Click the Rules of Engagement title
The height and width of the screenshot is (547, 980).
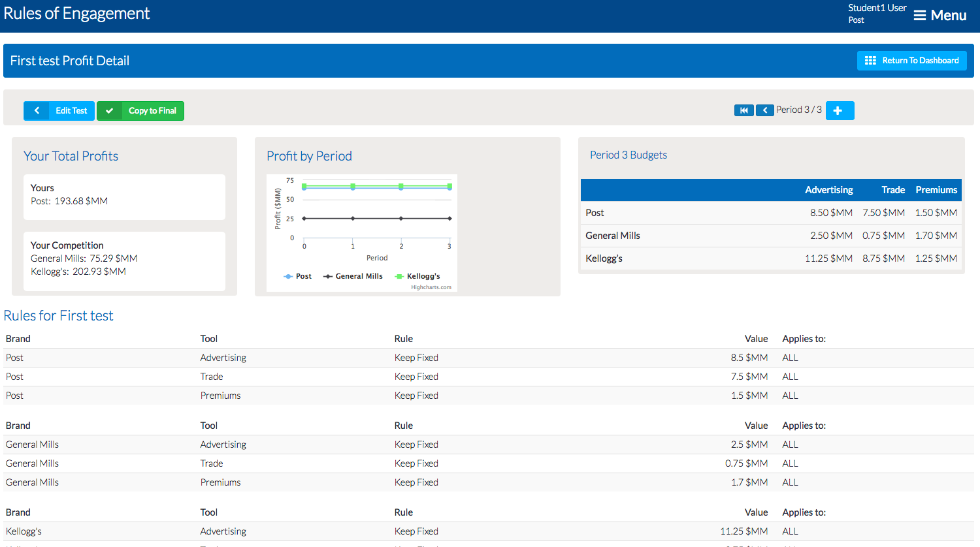(77, 14)
